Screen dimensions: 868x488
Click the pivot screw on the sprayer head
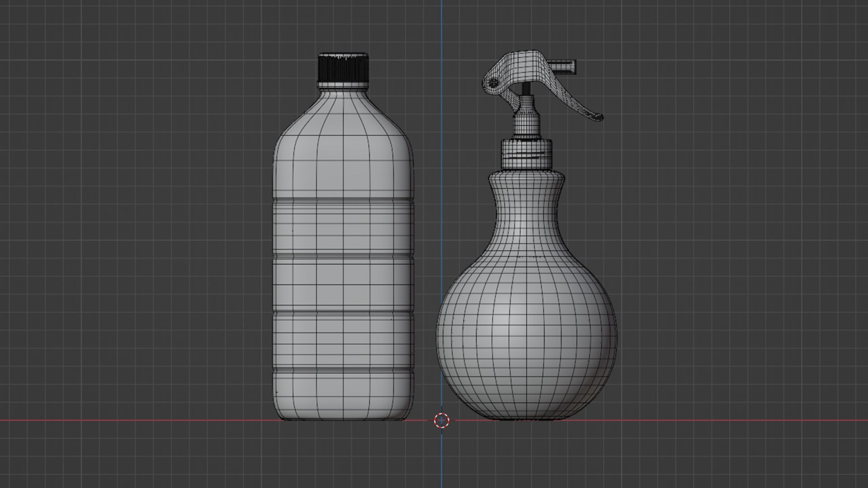pos(494,82)
